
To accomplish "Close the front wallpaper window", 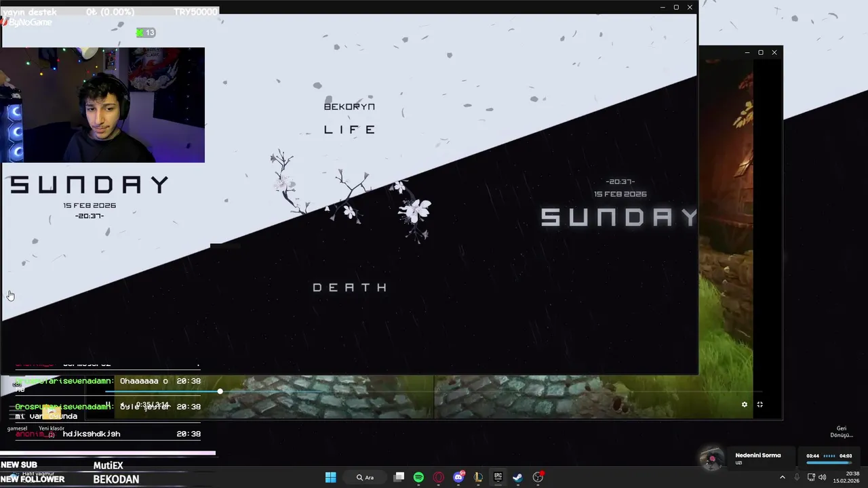I will tap(690, 7).
